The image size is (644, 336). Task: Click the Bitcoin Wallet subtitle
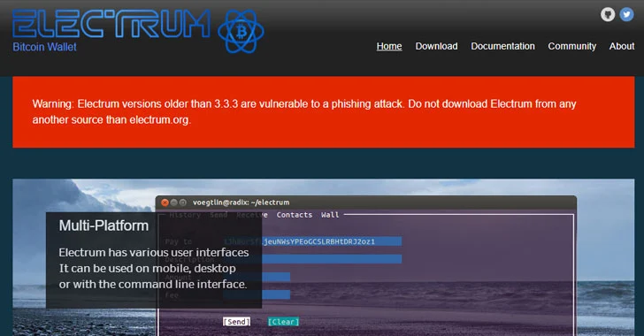point(44,47)
